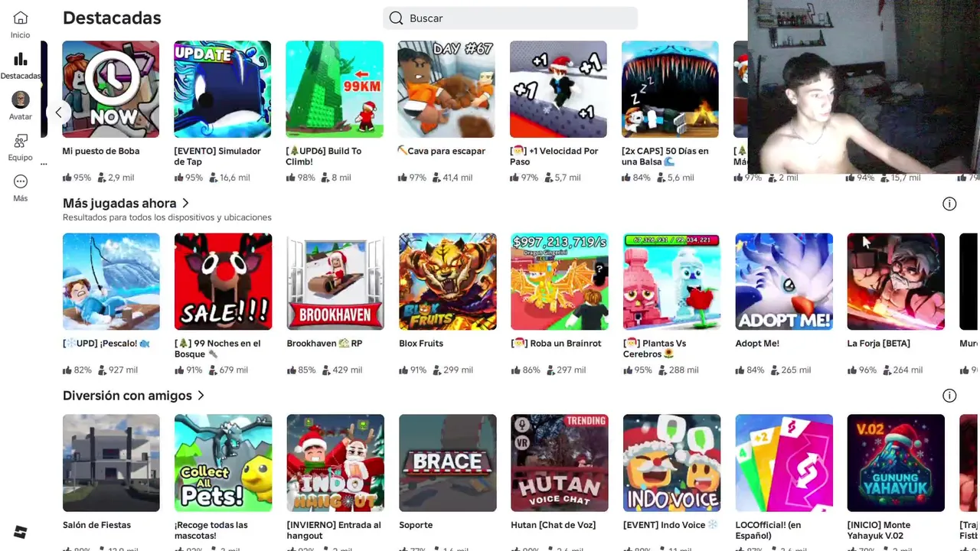This screenshot has height=551, width=980.
Task: Expand Diversión con amigos section chevron
Action: [201, 396]
